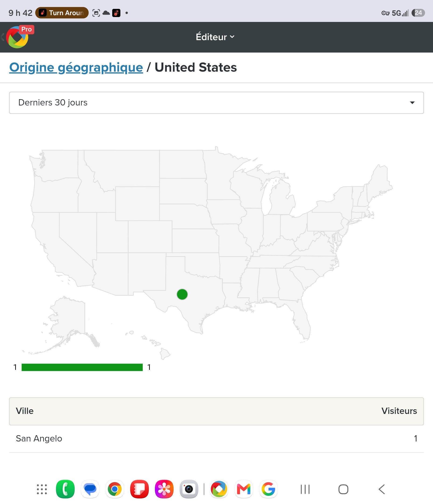Viewport: 433px width, 504px height.
Task: Expand the Derniers 30 jours selector
Action: pyautogui.click(x=216, y=103)
